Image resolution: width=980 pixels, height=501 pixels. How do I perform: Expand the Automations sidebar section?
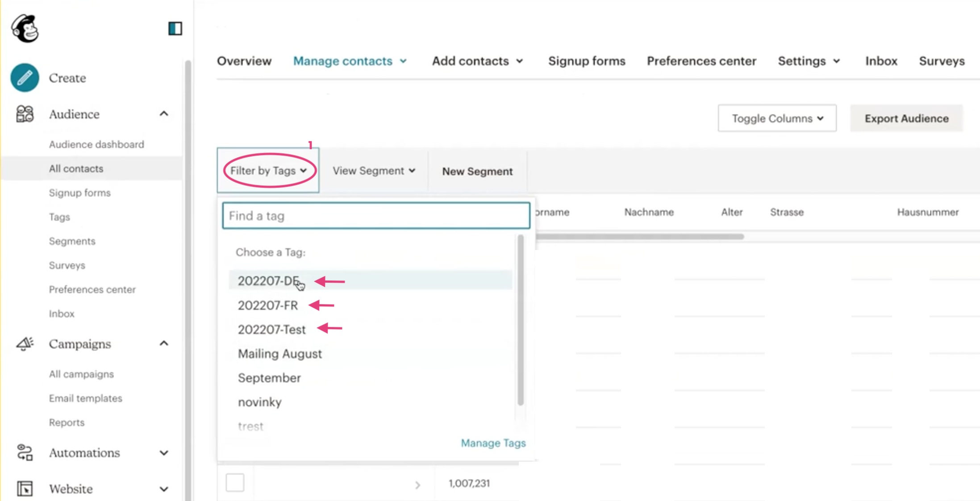tap(164, 453)
